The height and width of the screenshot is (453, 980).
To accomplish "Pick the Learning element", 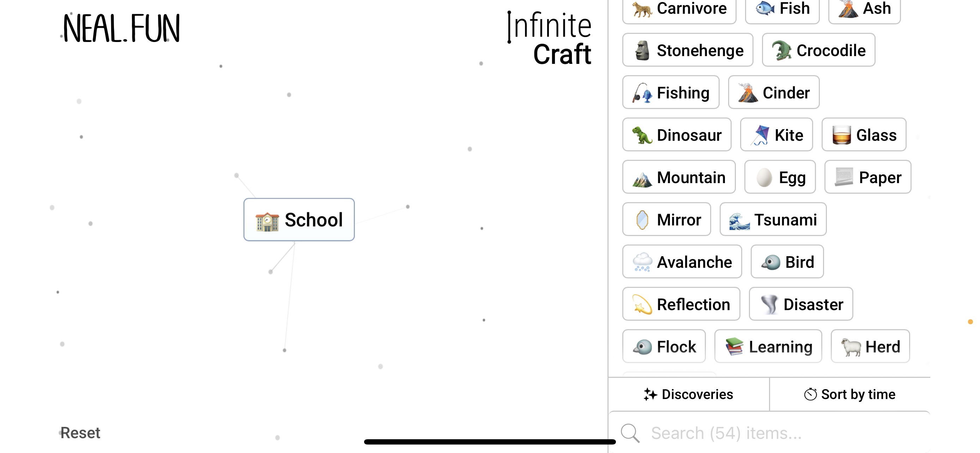I will click(x=768, y=346).
